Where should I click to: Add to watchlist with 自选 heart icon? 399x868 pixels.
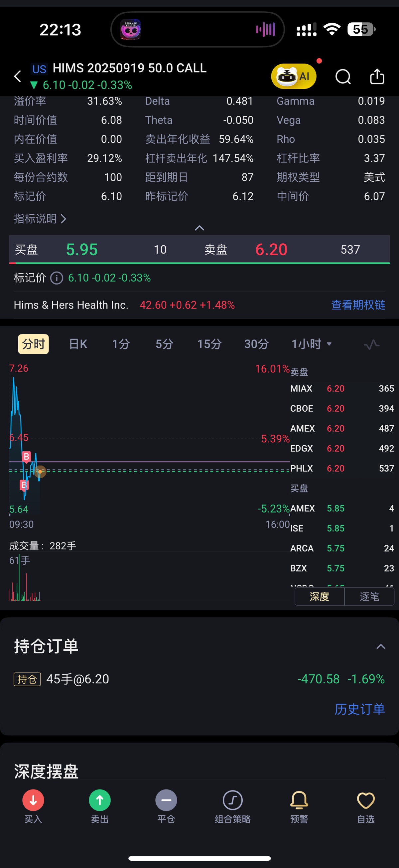point(366,800)
